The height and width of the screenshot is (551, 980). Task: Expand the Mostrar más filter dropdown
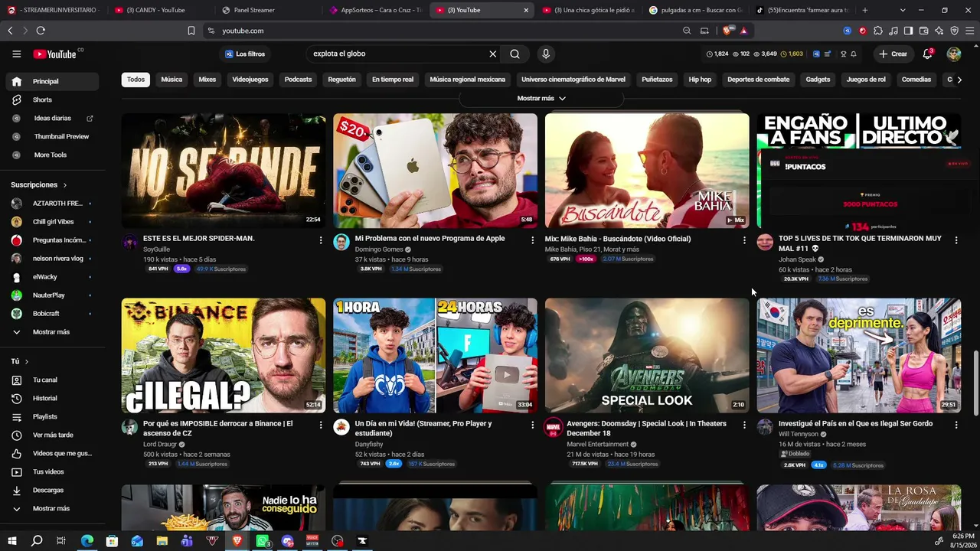tap(541, 98)
